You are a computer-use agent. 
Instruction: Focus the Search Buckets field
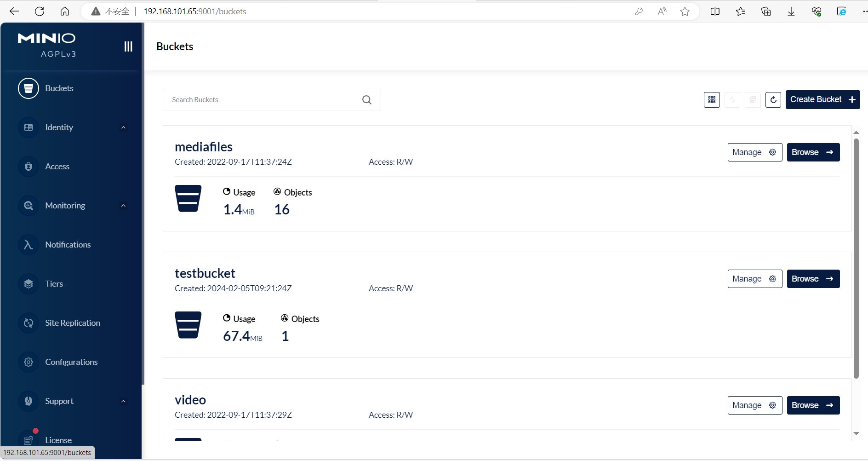click(272, 100)
